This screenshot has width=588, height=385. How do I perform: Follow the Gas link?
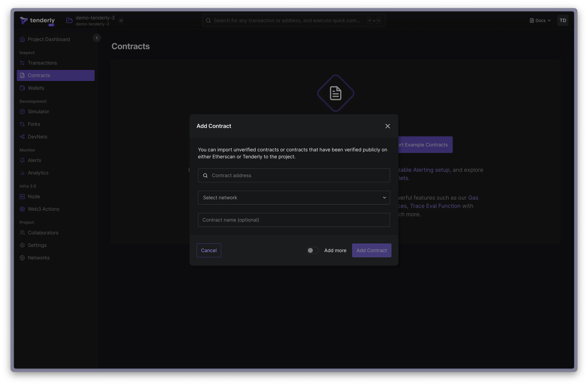pyautogui.click(x=473, y=198)
